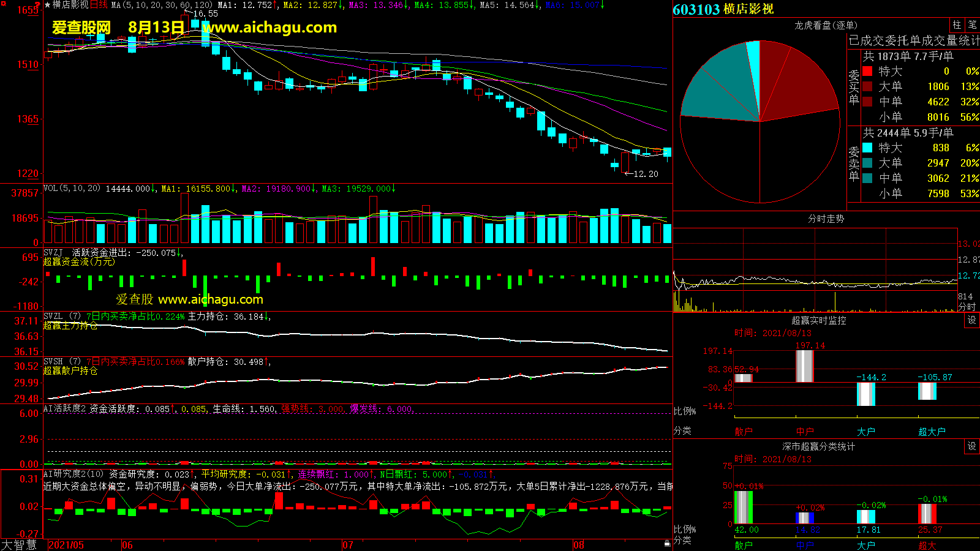Viewport: 980px width, 551px height.
Task: Click the 超赢主力持仓 indicator label
Action: pos(70,326)
